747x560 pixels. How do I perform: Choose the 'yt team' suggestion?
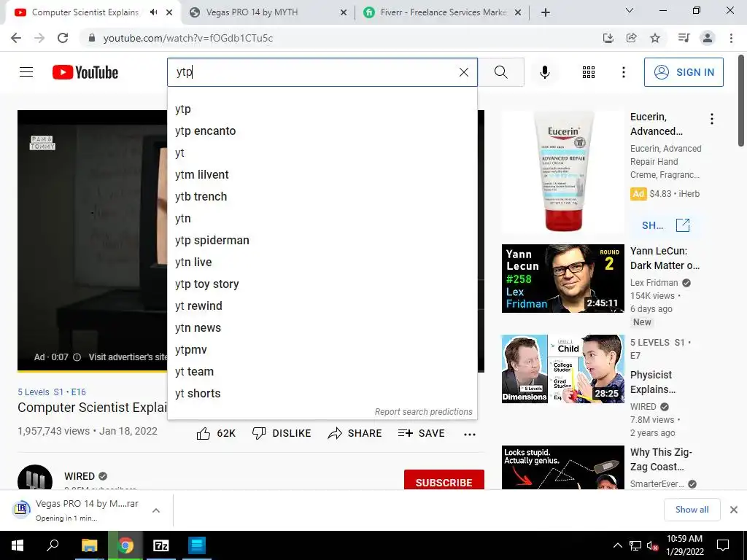pos(322,372)
